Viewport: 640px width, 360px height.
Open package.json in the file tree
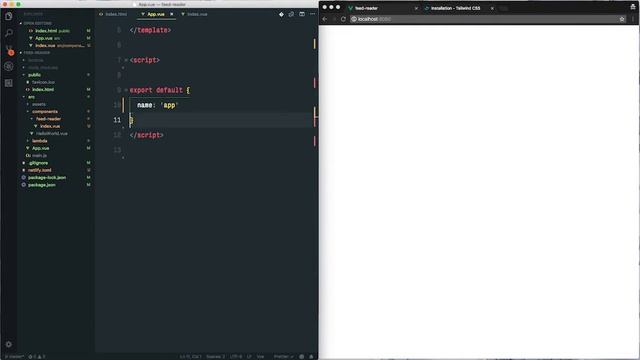click(41, 185)
